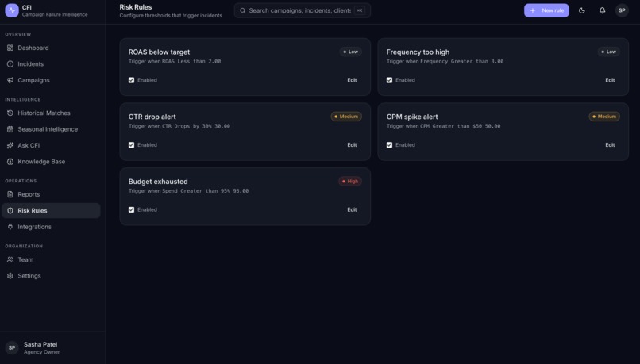
Task: Click the CFI logo icon
Action: [12, 10]
